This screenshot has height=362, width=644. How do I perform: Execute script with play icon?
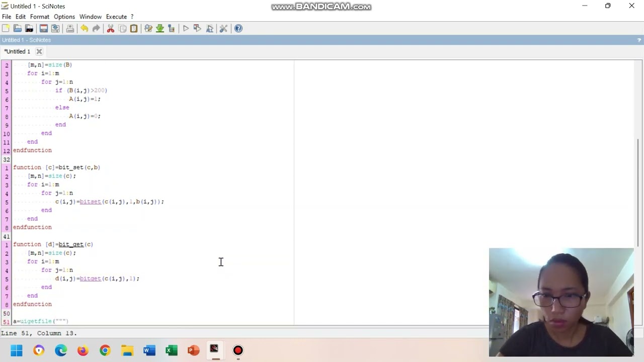186,29
